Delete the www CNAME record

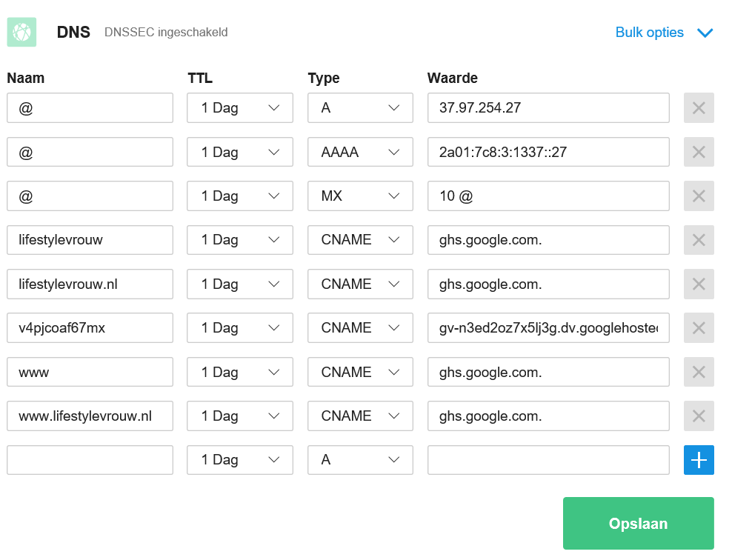pos(699,372)
